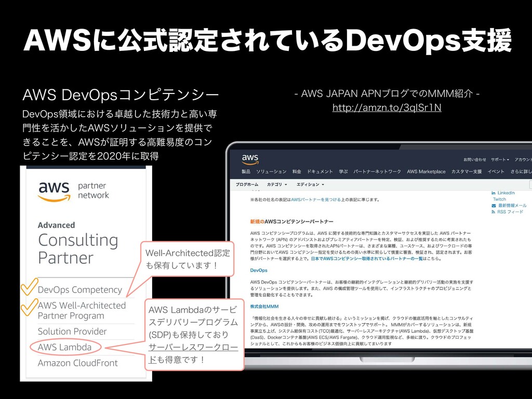Click お問い合わせ in the top bar

(475, 159)
